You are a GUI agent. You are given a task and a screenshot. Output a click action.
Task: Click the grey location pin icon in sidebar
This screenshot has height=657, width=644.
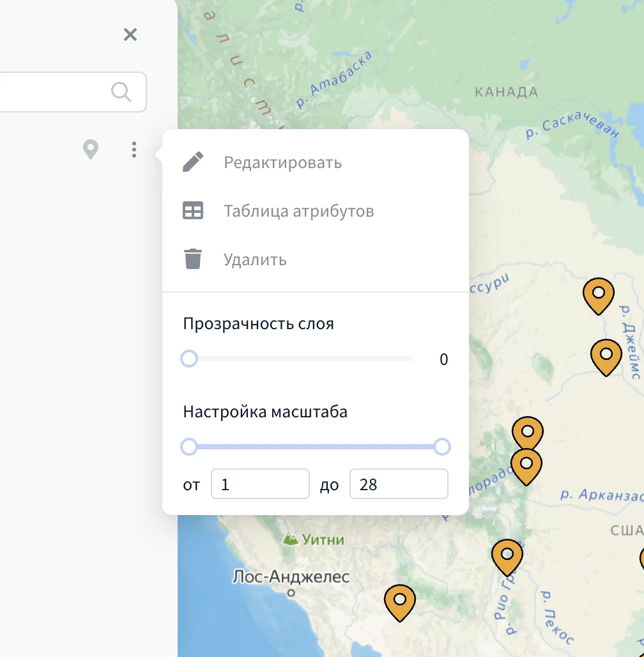91,150
